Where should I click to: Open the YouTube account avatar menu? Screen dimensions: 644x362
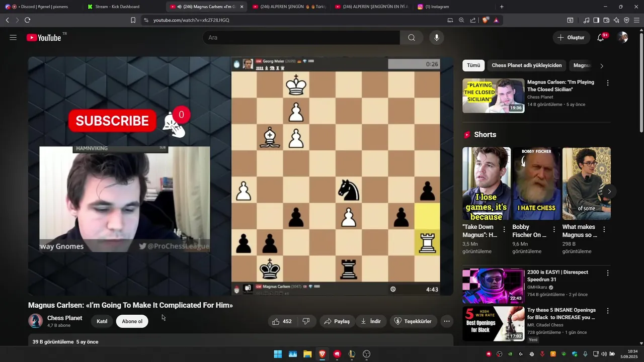623,38
